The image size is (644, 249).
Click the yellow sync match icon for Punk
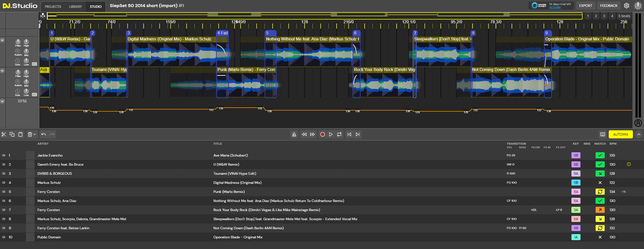tap(600, 192)
